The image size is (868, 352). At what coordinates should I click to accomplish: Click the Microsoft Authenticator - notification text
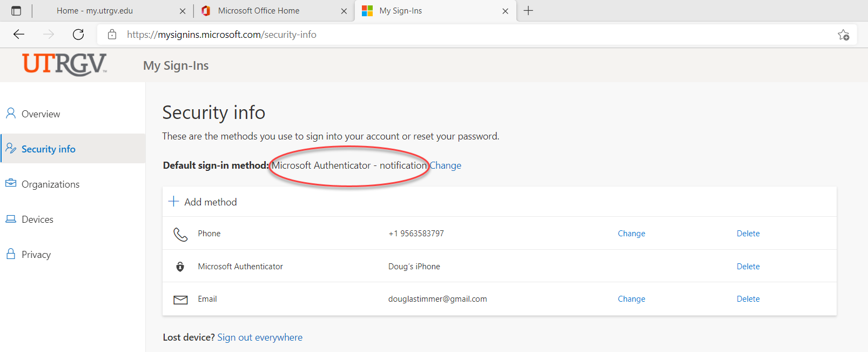349,165
